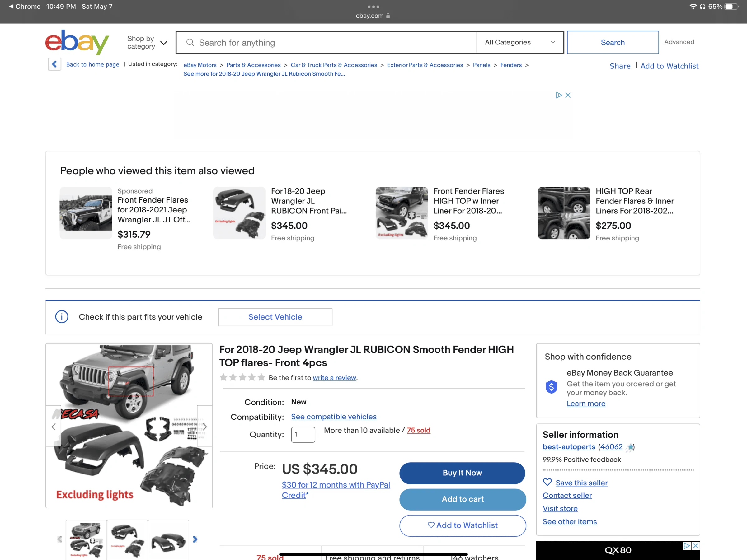
Task: Select the first product thumbnail with Jeep
Action: tap(86, 539)
